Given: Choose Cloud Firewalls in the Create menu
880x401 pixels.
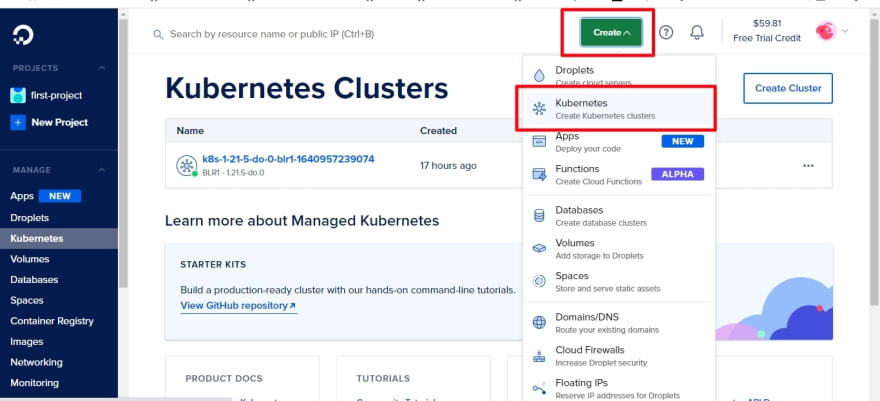Looking at the screenshot, I should 618,356.
